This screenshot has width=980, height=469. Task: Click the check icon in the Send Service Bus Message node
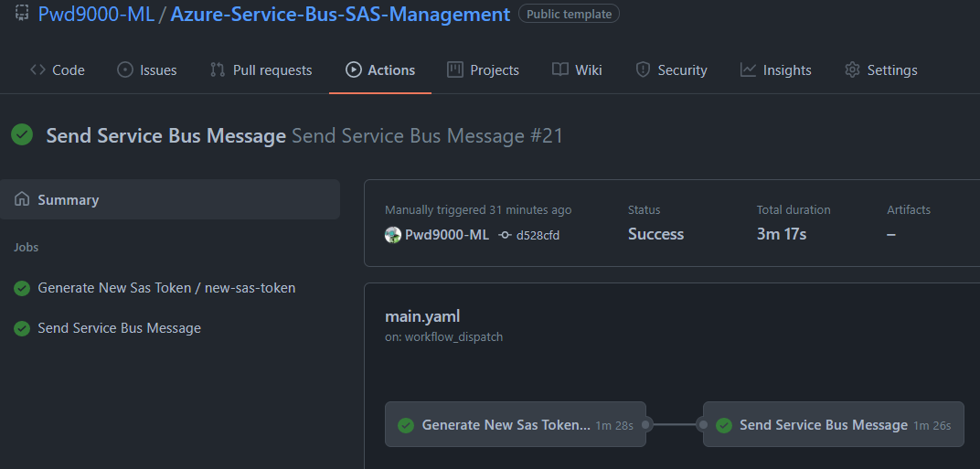(724, 426)
